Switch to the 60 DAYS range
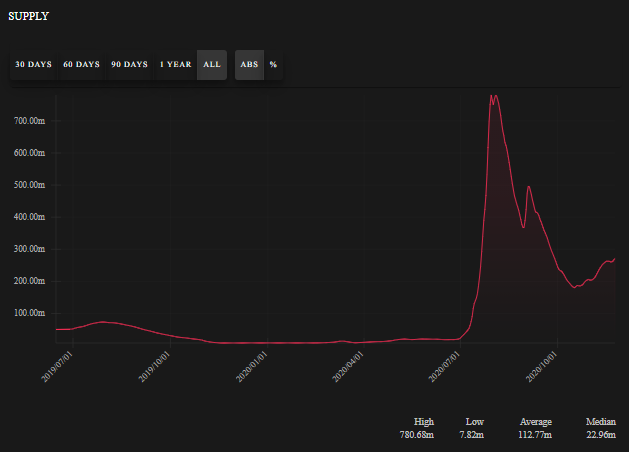629x452 pixels. coord(81,65)
